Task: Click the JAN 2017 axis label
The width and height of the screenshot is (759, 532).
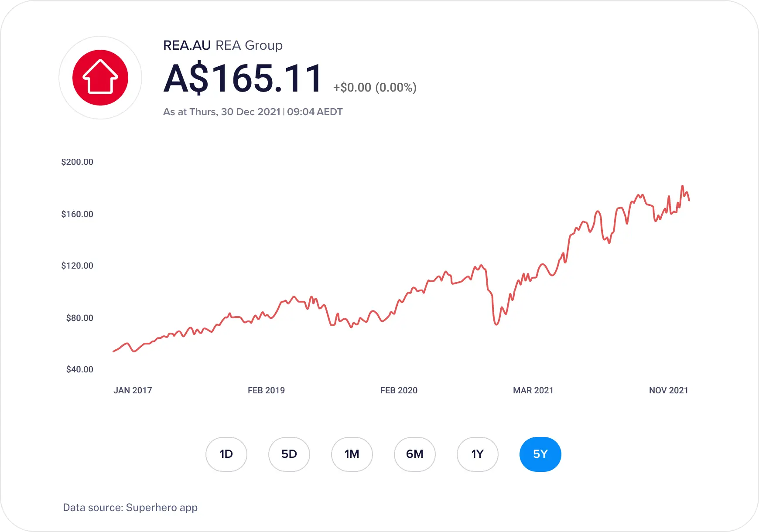Action: 133,390
